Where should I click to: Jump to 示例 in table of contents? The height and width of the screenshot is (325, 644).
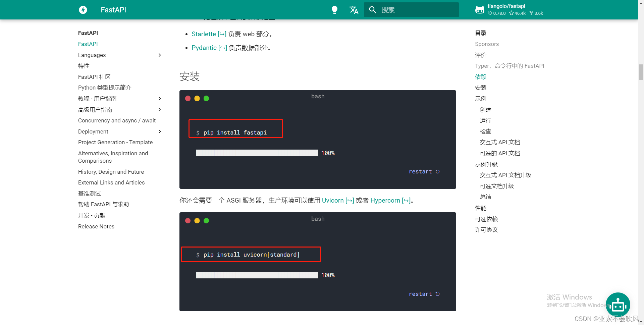point(481,99)
